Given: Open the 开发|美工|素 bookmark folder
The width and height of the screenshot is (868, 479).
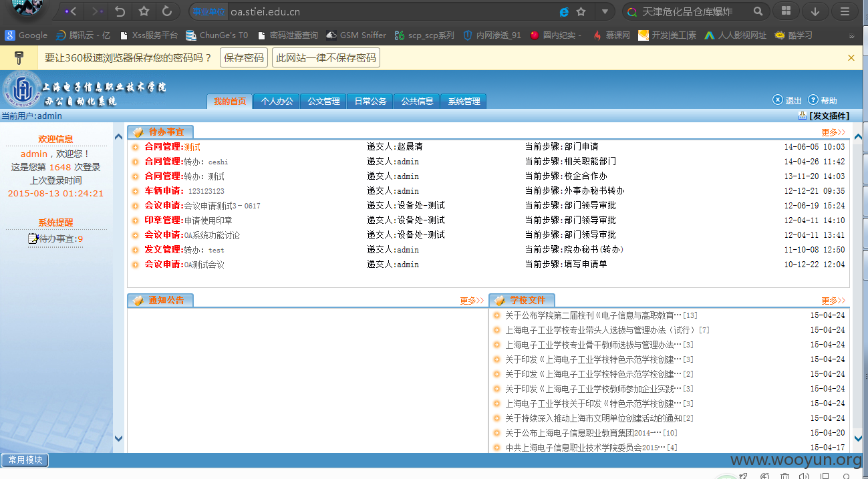Looking at the screenshot, I should click(667, 35).
